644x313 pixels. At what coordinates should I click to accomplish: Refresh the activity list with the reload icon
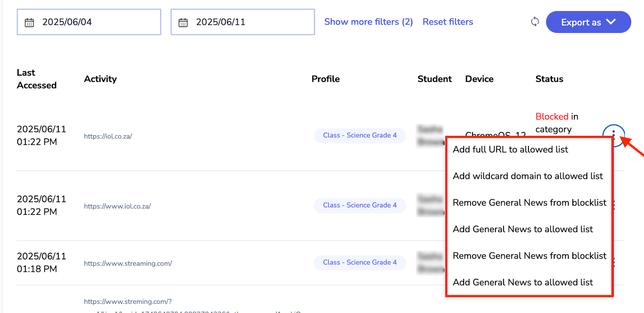[535, 22]
